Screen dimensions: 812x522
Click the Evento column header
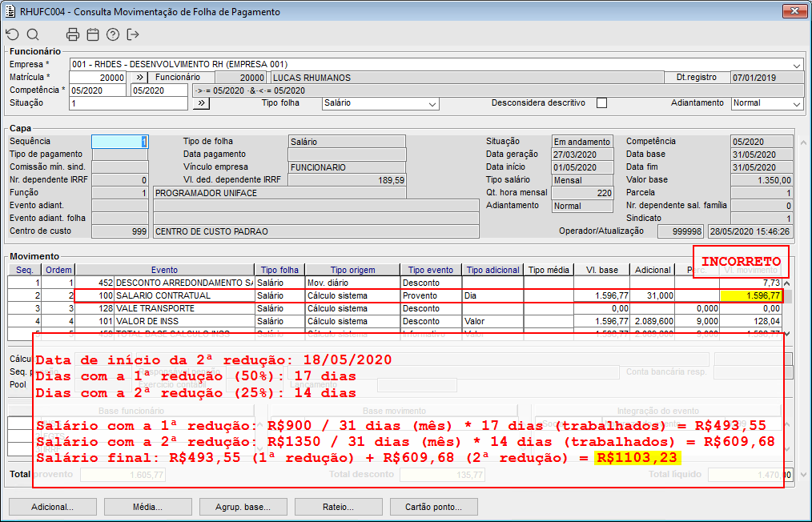point(164,270)
